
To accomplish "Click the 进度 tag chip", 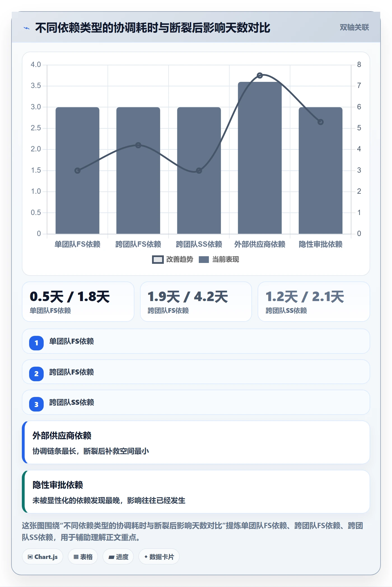I will [118, 557].
